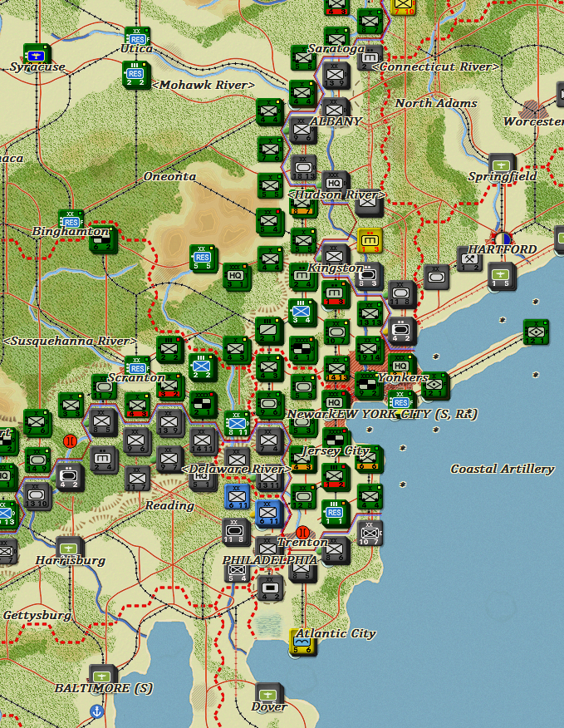
Task: Select the gray HQ counter near Hudson River
Action: 335,183
